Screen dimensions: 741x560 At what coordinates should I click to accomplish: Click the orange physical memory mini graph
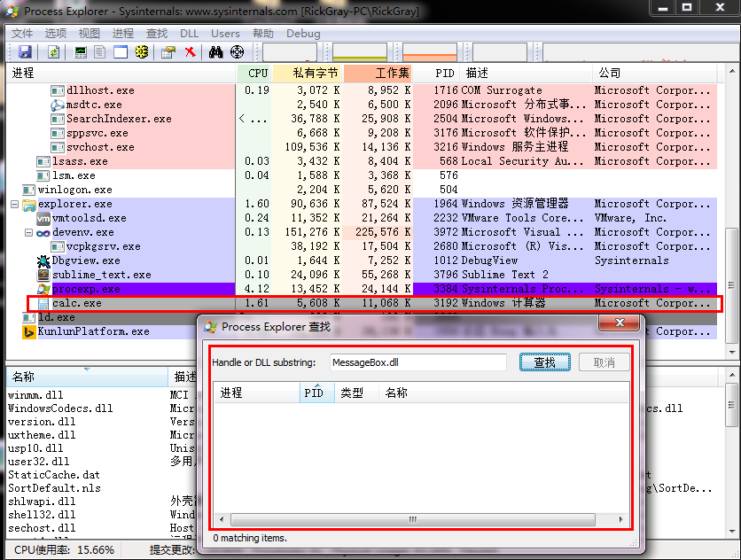(x=430, y=52)
